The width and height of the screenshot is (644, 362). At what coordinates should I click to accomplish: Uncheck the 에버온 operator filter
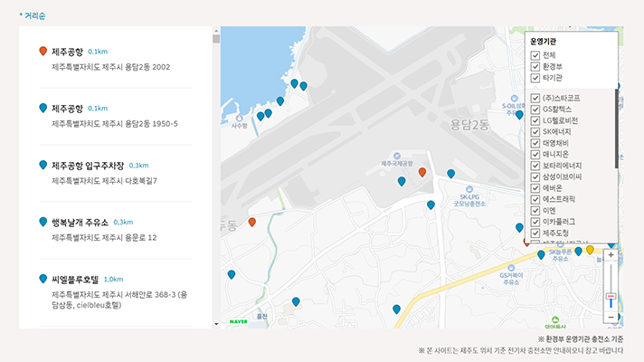(x=535, y=187)
